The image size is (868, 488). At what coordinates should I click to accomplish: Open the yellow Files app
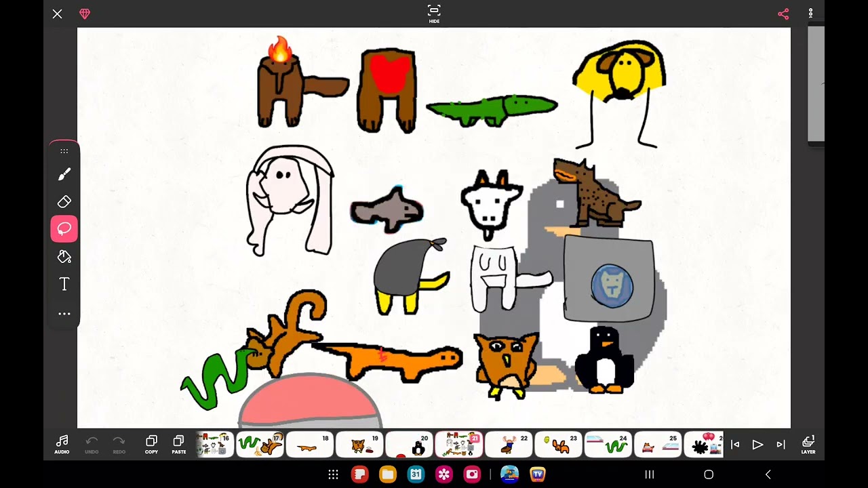388,474
